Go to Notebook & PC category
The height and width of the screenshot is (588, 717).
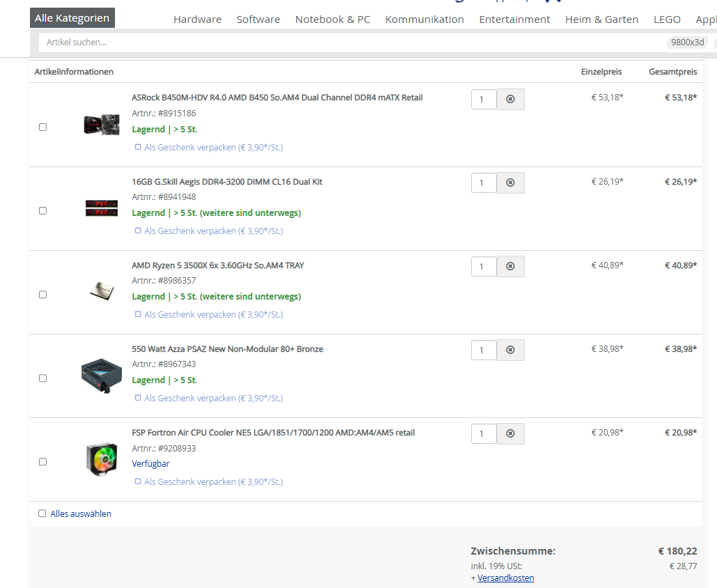tap(332, 20)
